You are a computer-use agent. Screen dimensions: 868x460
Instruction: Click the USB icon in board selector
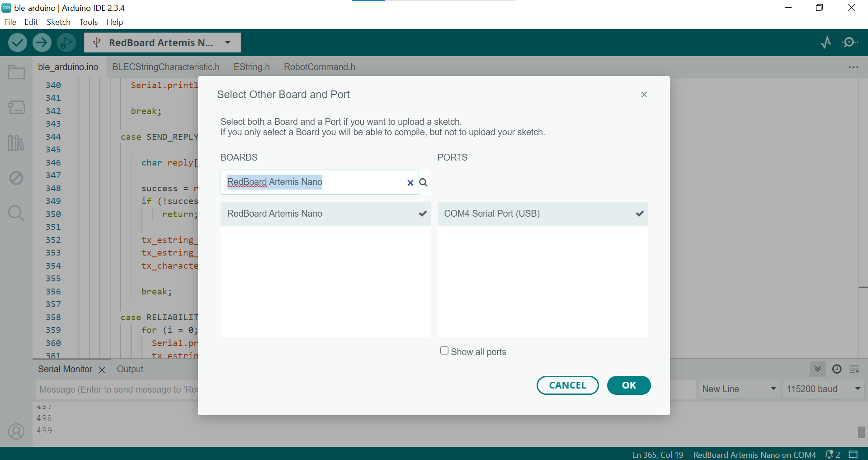tap(96, 43)
